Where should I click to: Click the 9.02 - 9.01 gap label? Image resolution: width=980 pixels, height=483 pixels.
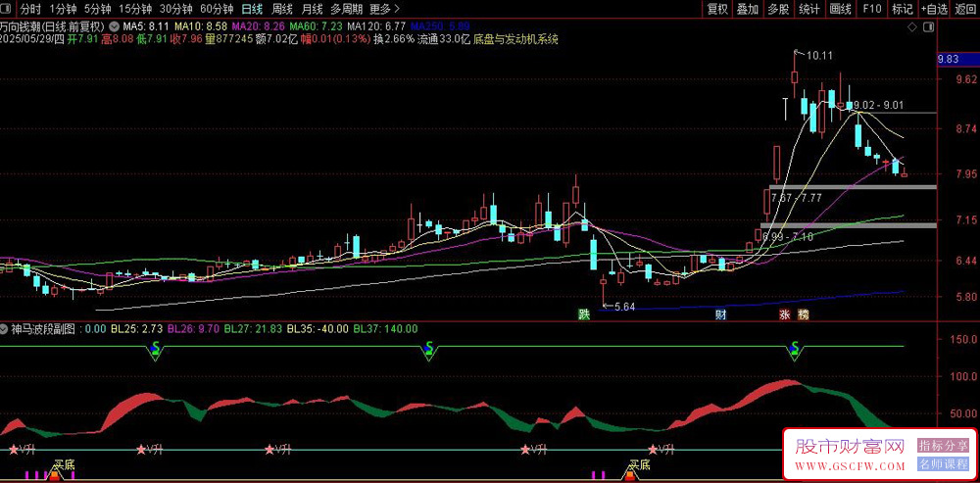click(x=877, y=105)
